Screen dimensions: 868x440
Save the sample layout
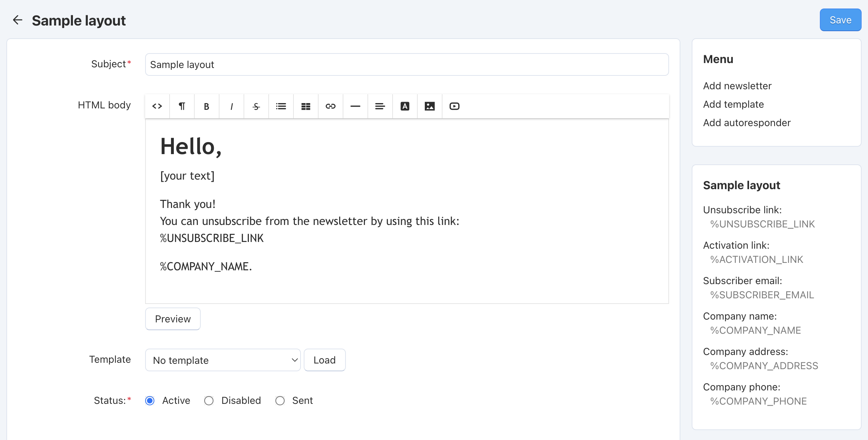pos(840,20)
